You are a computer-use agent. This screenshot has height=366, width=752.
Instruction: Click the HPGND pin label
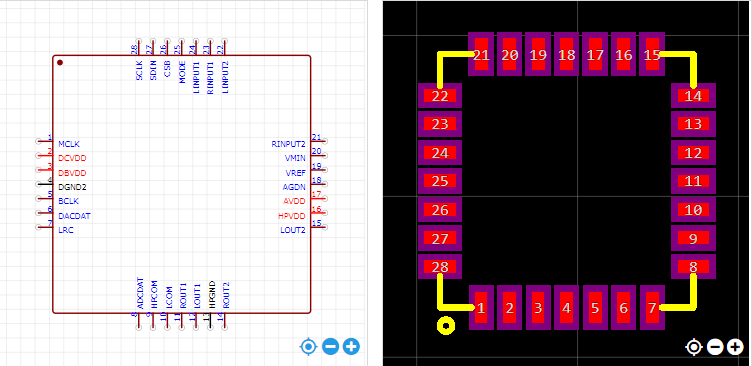coord(212,294)
